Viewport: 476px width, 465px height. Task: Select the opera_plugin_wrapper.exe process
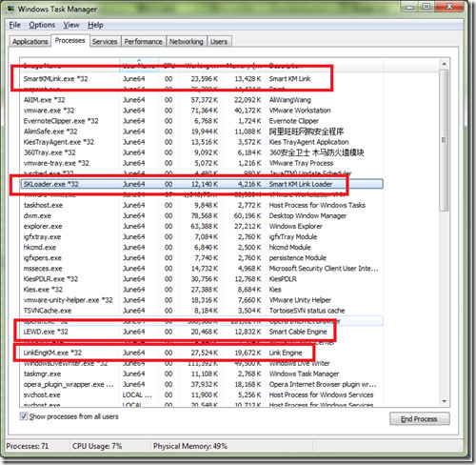[202, 384]
